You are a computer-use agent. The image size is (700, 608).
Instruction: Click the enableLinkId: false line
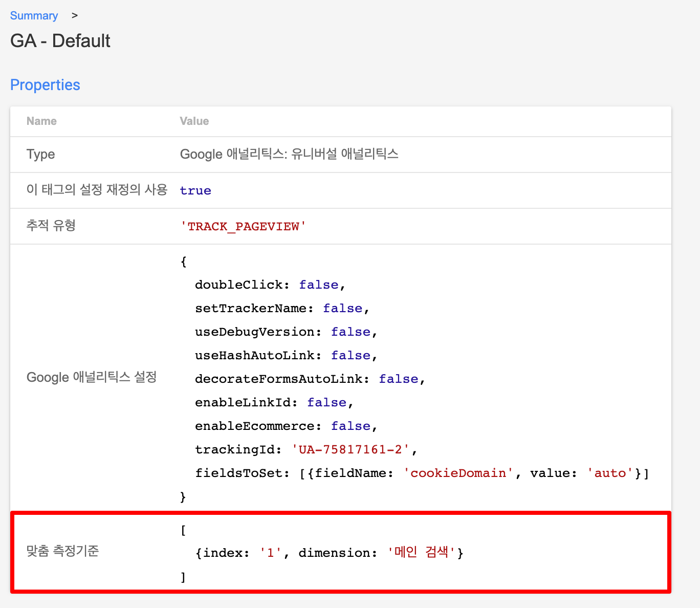[x=274, y=402]
